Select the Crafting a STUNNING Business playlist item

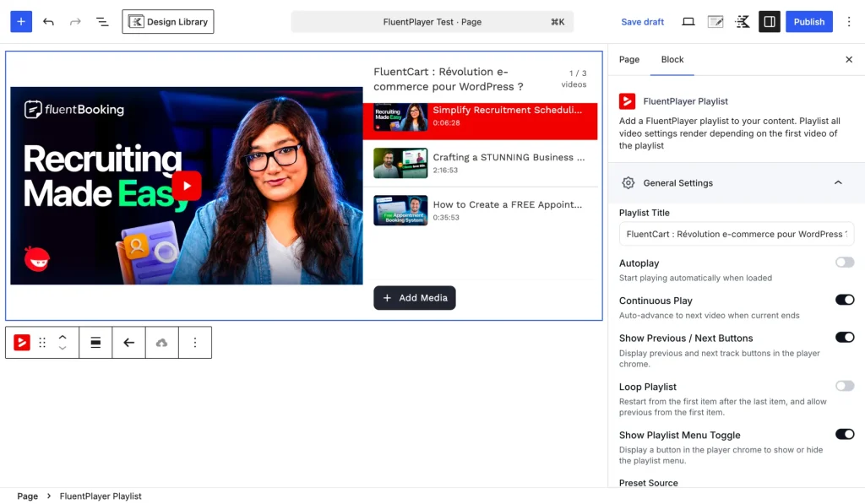coord(480,163)
